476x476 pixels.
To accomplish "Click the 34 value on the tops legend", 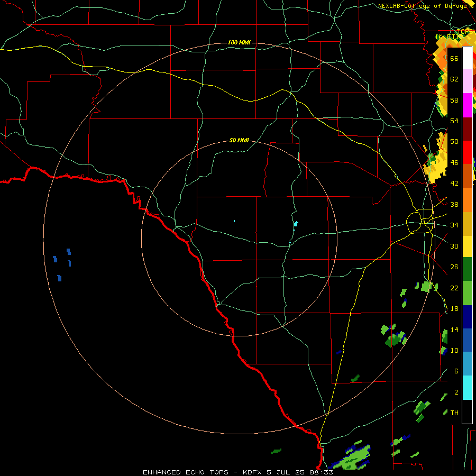I will coord(454,225).
